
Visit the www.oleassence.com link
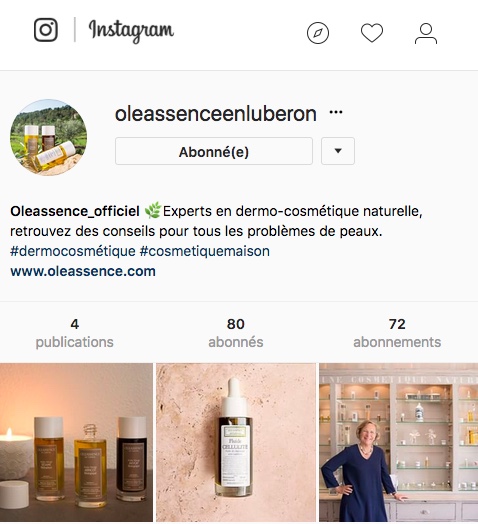[83, 271]
